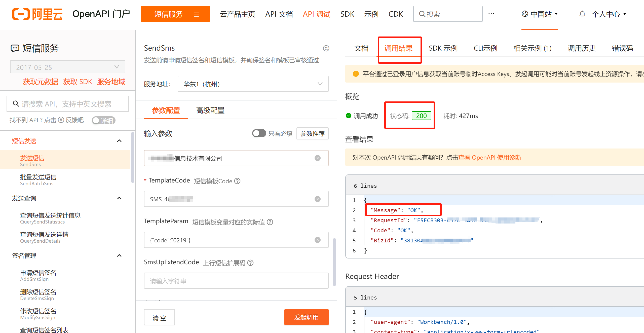The width and height of the screenshot is (644, 333).
Task: Clear the TemplateParam field value
Action: [318, 240]
